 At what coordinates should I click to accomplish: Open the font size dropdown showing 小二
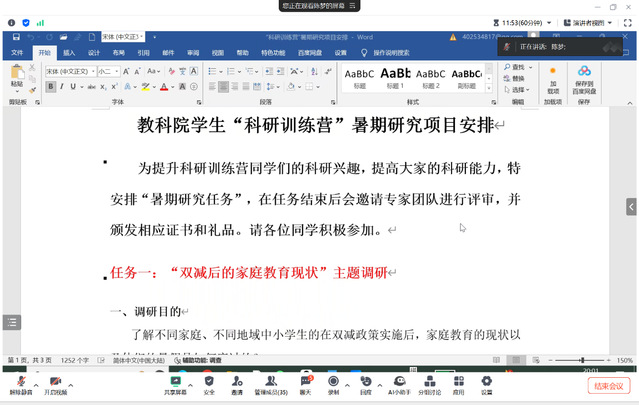(107, 71)
